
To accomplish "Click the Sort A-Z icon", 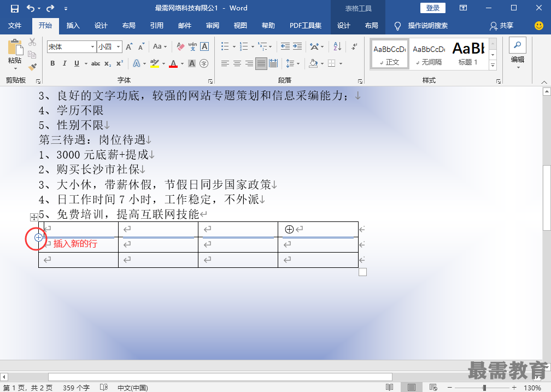I will (337, 46).
